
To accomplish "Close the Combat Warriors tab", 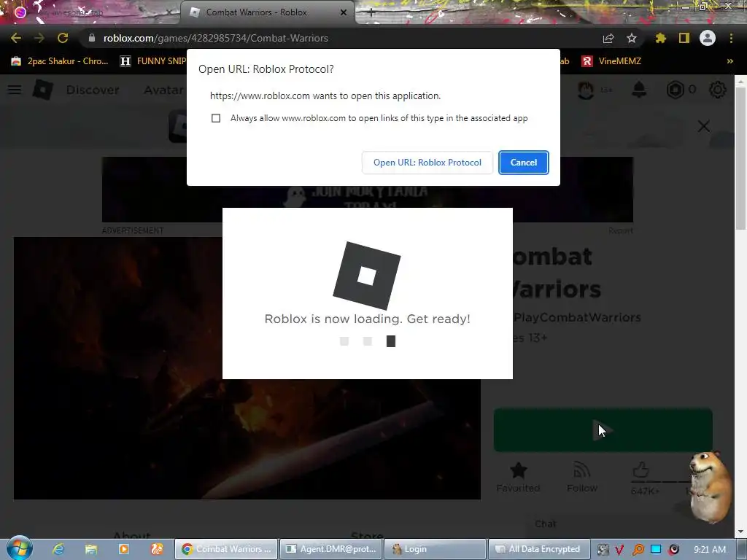I will pos(344,12).
